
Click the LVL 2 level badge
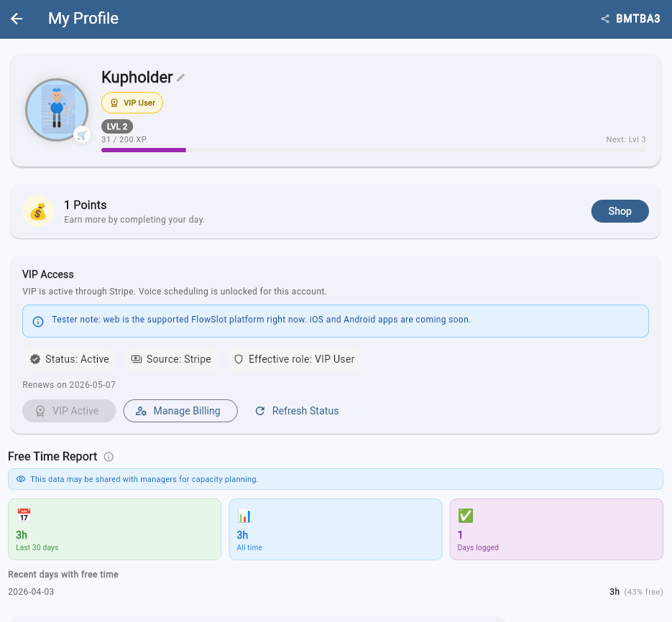pos(116,126)
